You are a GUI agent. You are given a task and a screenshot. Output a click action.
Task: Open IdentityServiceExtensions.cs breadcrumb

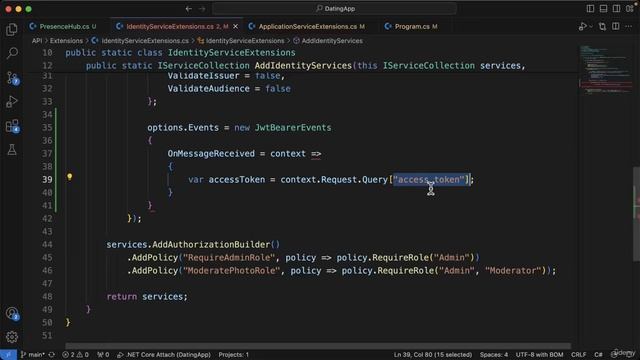point(140,41)
